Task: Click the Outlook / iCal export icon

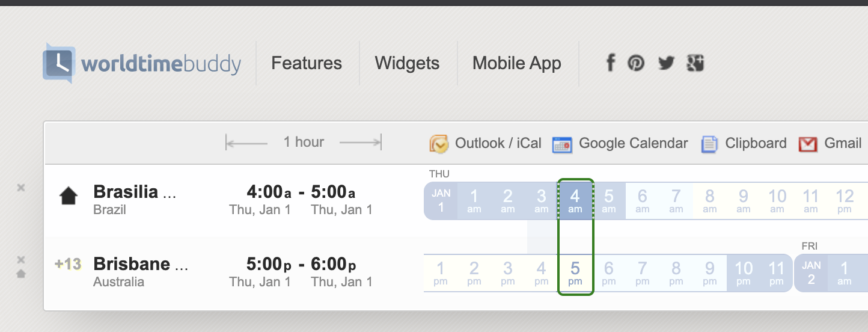Action: pos(439,144)
